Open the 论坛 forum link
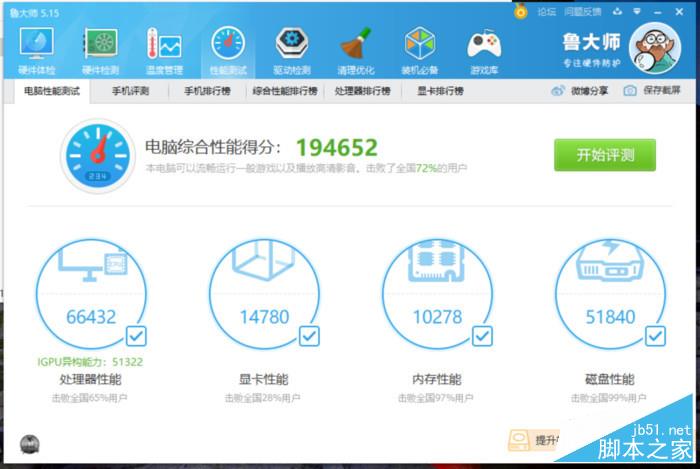The width and height of the screenshot is (700, 469). [x=546, y=12]
